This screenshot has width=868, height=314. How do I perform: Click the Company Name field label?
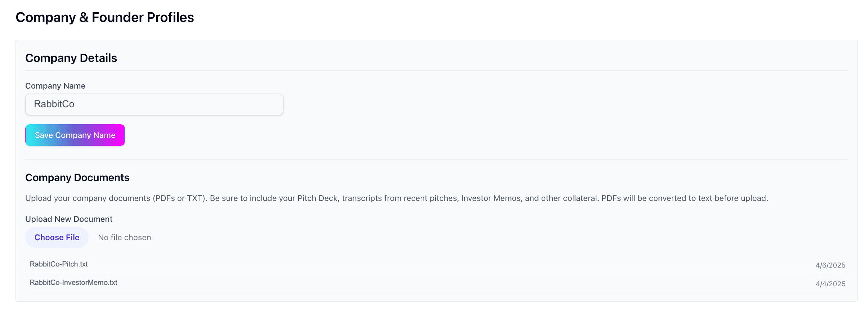(x=55, y=86)
